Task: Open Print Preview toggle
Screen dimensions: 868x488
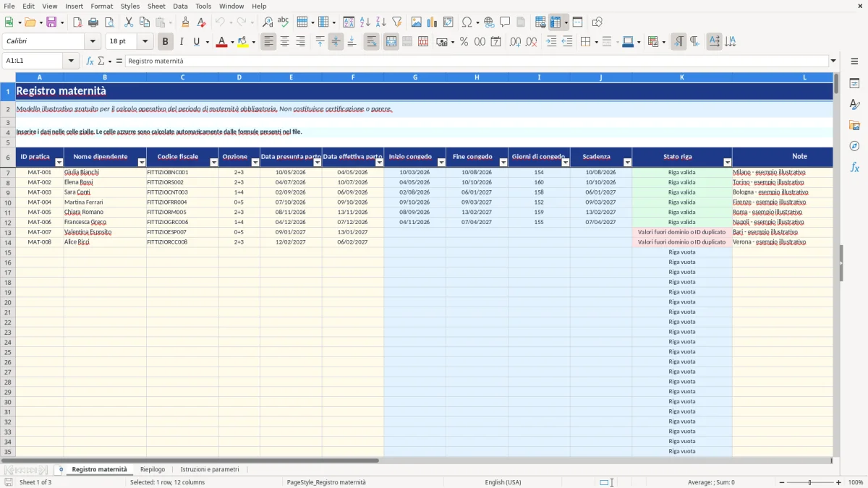Action: 109,22
